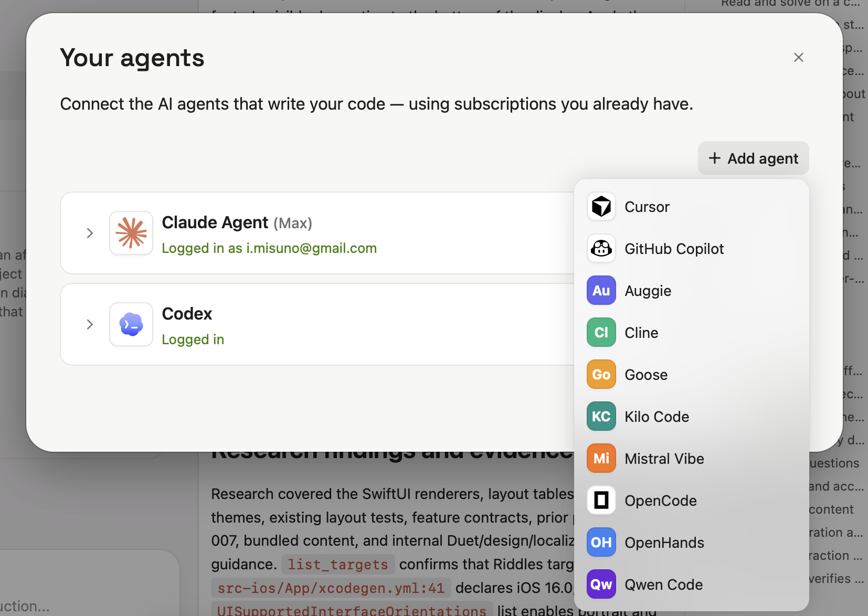Click the blue OH OpenHands icon
The image size is (868, 616).
coord(601,543)
